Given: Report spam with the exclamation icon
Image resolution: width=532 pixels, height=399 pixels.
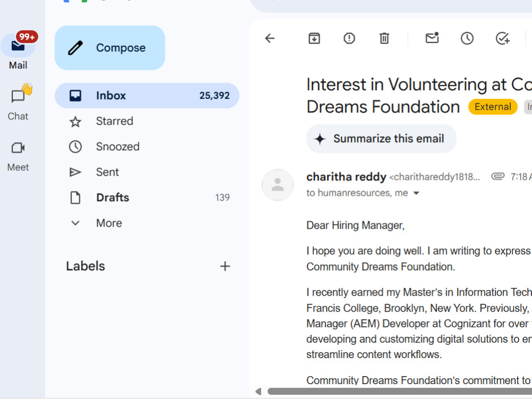Looking at the screenshot, I should coord(349,38).
